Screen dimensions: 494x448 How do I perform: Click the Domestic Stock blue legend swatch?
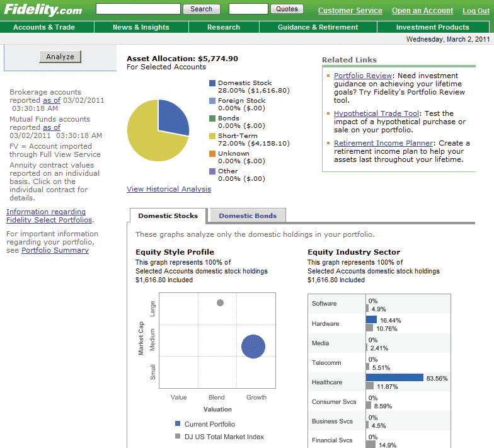click(x=212, y=83)
